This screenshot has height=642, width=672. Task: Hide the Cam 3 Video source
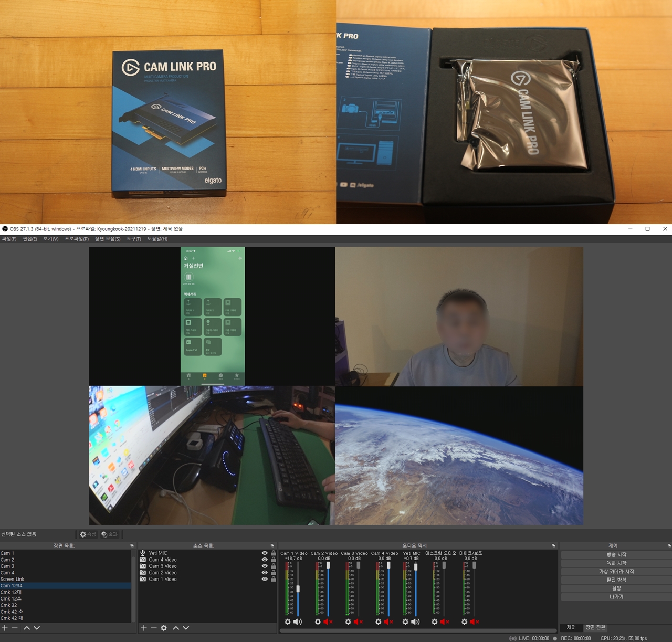pyautogui.click(x=265, y=566)
